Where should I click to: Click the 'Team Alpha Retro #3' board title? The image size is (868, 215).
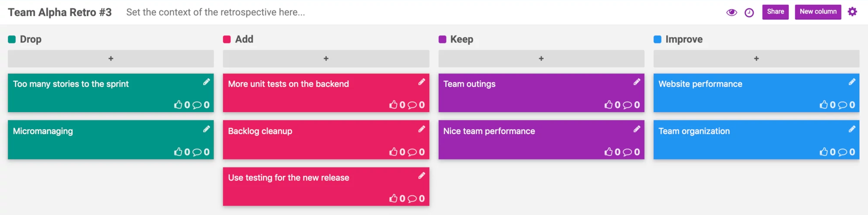60,12
